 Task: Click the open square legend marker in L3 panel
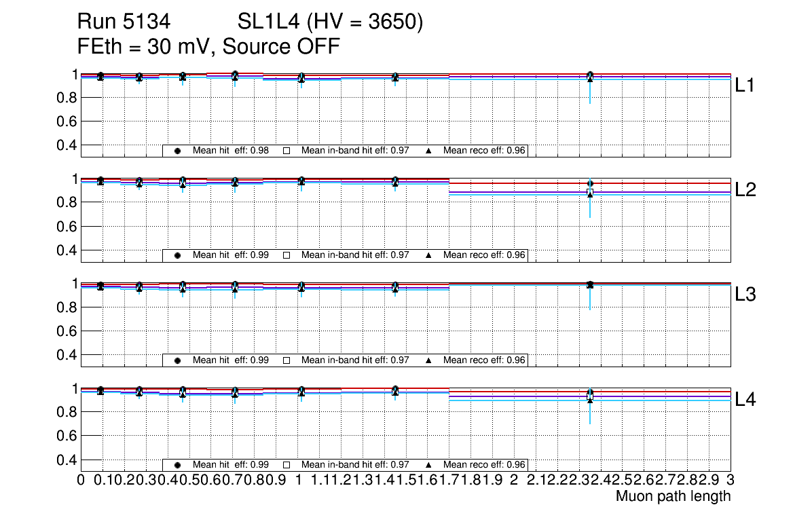pyautogui.click(x=287, y=360)
